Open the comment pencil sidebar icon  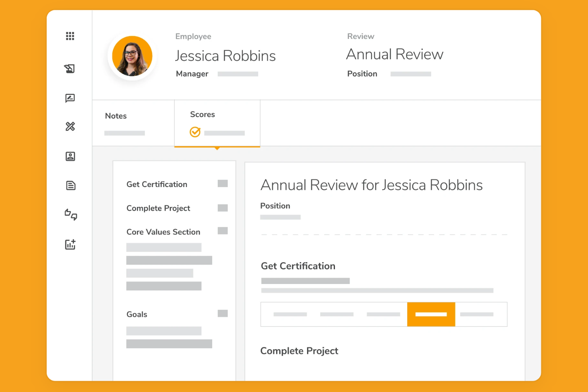click(x=70, y=98)
